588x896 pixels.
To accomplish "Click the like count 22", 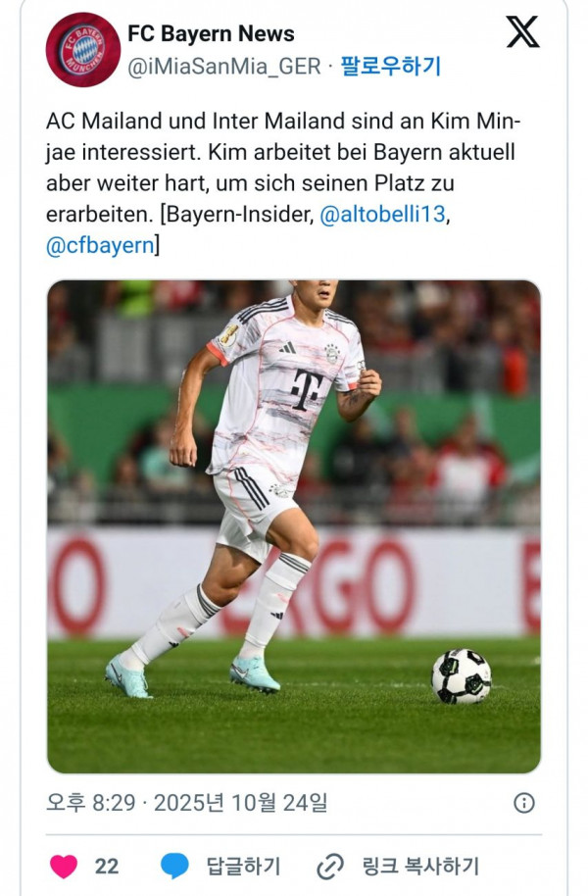I will tap(107, 867).
